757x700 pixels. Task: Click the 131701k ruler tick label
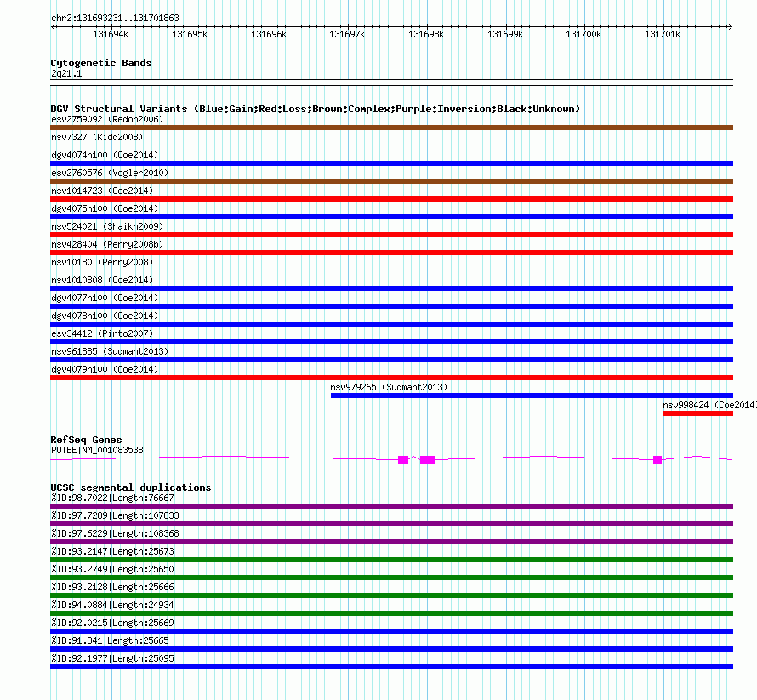(x=663, y=34)
